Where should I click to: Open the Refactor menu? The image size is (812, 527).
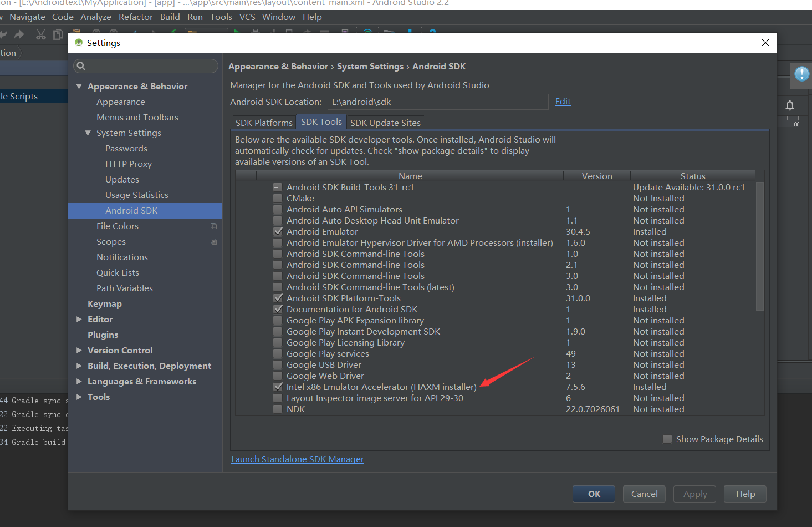135,17
